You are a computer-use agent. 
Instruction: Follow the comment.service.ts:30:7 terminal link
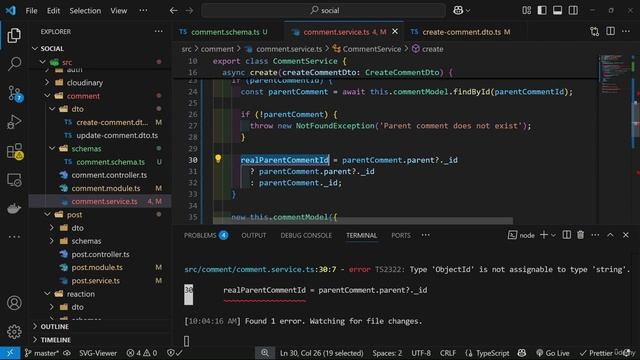click(x=260, y=269)
